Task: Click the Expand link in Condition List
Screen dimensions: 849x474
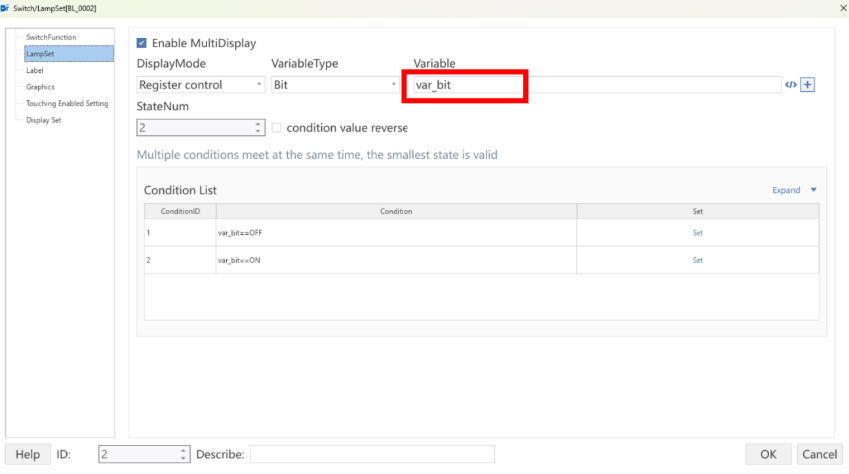Action: (x=786, y=190)
